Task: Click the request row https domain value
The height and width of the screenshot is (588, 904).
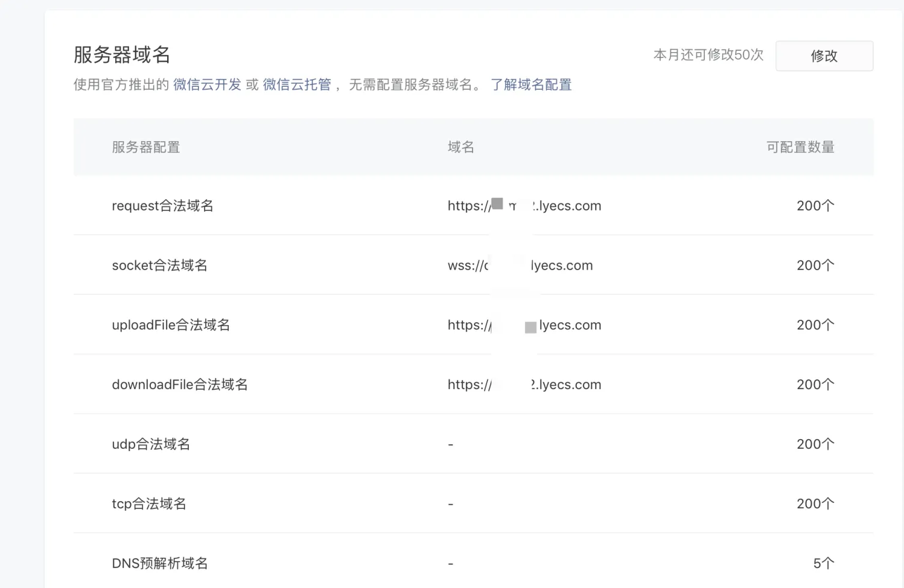Action: pos(524,206)
